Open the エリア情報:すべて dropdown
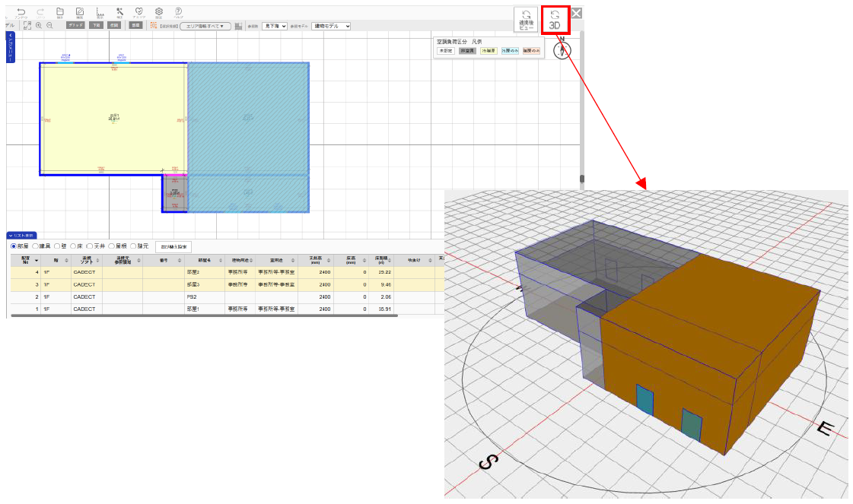 [x=205, y=26]
